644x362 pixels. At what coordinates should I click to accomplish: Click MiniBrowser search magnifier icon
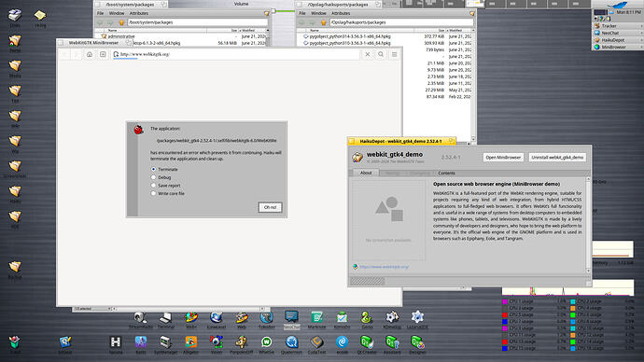coord(381,54)
